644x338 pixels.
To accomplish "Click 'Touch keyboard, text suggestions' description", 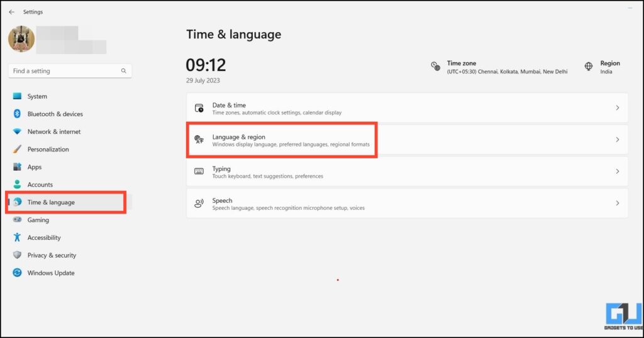I will coord(267,177).
